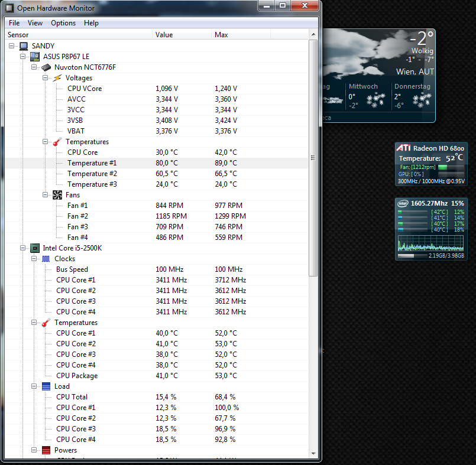Select the CPU Package temperature row

pos(156,376)
